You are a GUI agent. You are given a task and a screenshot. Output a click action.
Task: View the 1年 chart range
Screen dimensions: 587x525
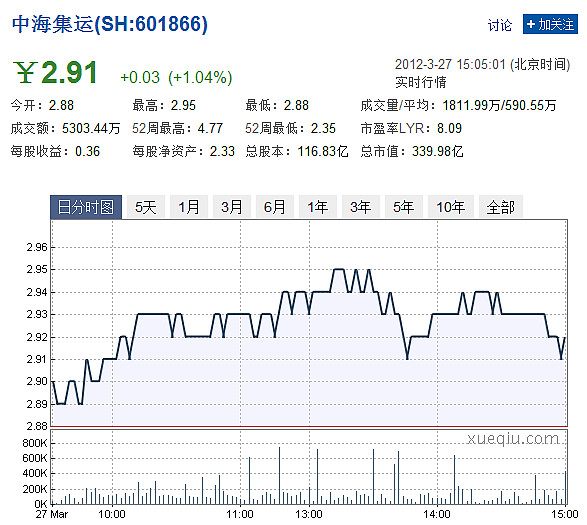coord(318,207)
